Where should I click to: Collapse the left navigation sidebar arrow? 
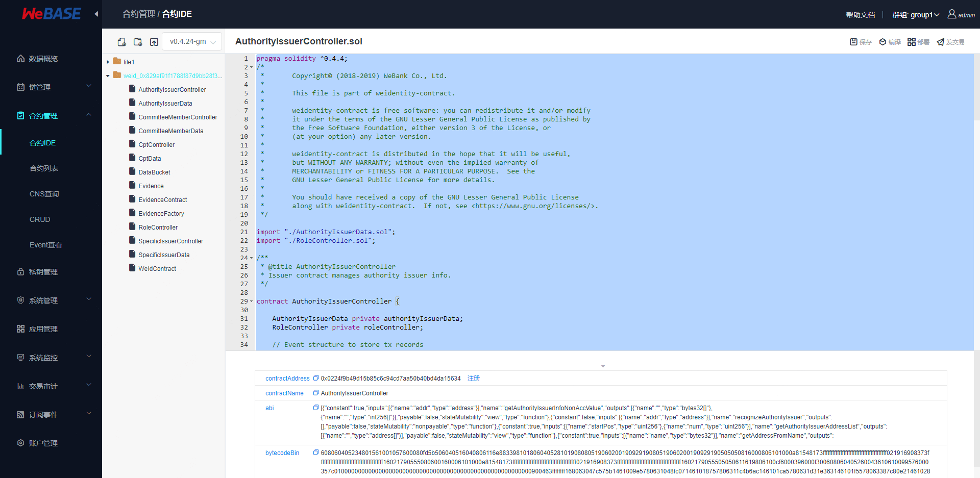[x=96, y=14]
